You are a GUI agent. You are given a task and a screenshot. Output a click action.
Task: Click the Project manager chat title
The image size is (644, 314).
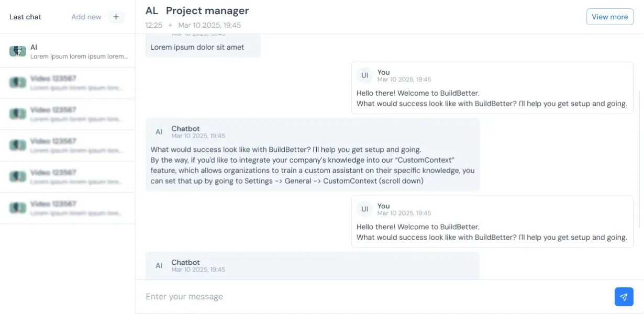click(x=207, y=11)
